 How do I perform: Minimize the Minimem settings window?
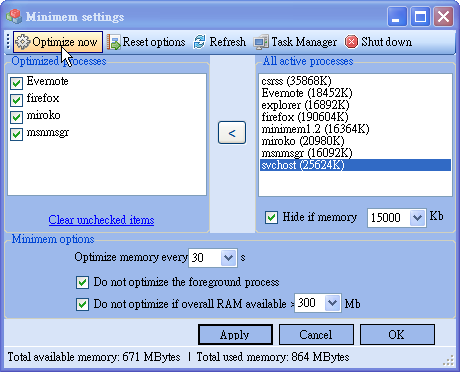[x=397, y=16]
